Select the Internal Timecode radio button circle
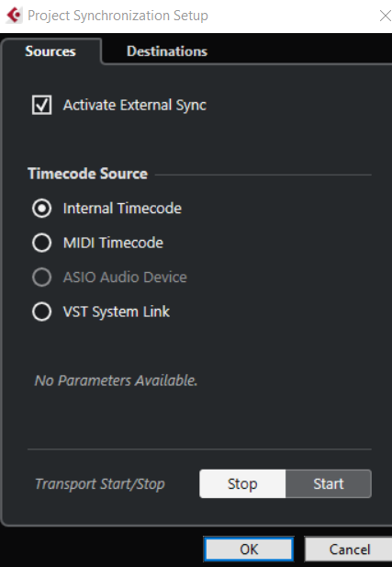Screen dimensions: 392x567 point(42,209)
